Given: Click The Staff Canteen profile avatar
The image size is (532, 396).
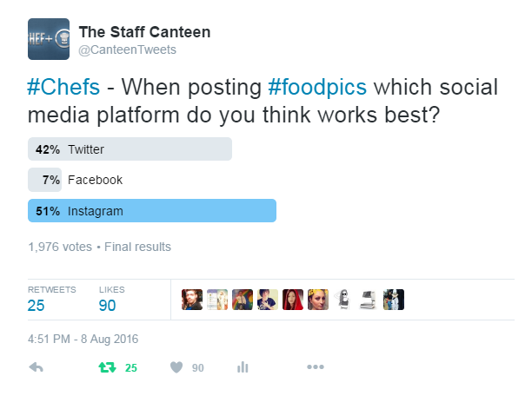Looking at the screenshot, I should [50, 39].
